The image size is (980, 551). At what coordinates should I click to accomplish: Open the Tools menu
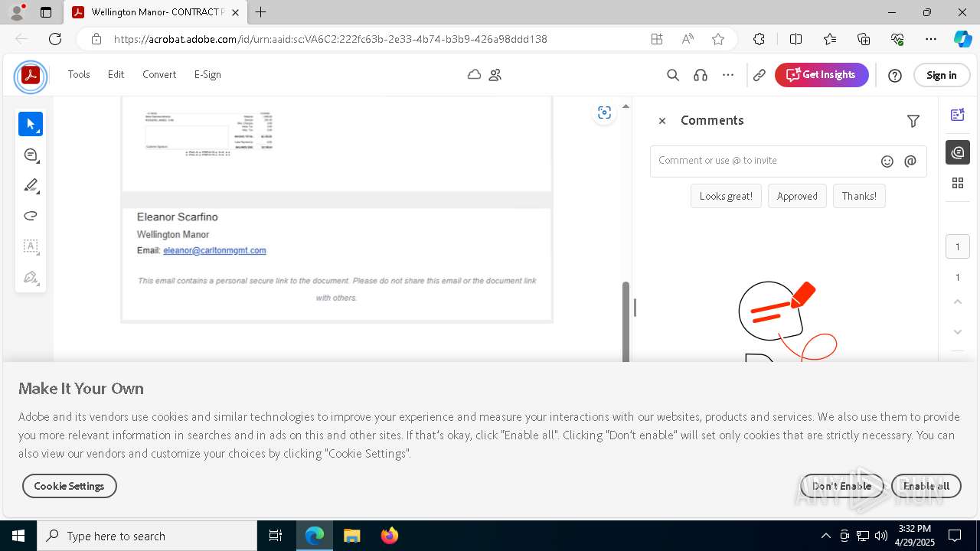coord(79,75)
